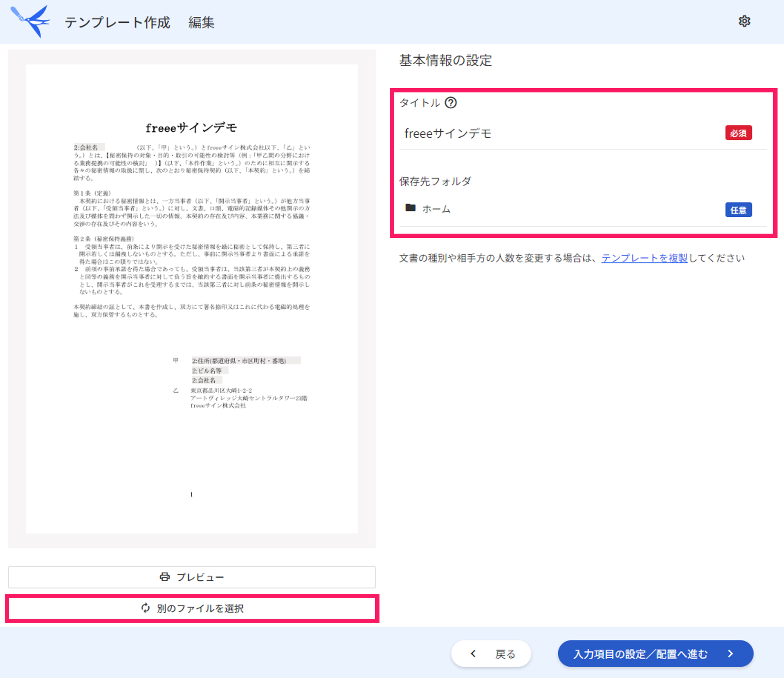
Task: Click the 必須 red badge
Action: point(738,133)
